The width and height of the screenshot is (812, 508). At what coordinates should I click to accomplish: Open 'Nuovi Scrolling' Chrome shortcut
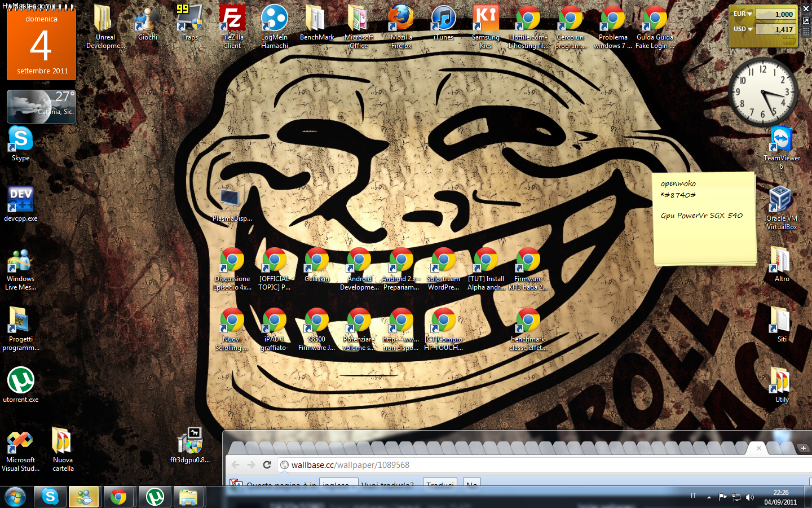pos(232,329)
